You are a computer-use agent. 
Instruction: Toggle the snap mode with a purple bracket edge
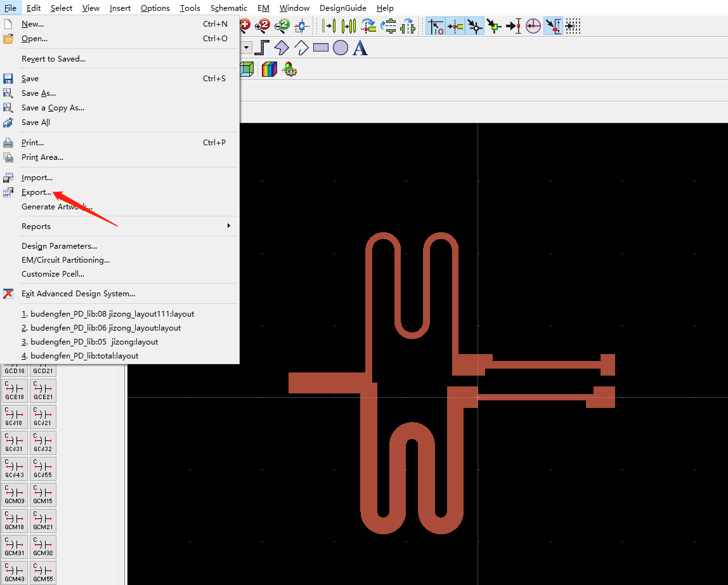[x=553, y=26]
